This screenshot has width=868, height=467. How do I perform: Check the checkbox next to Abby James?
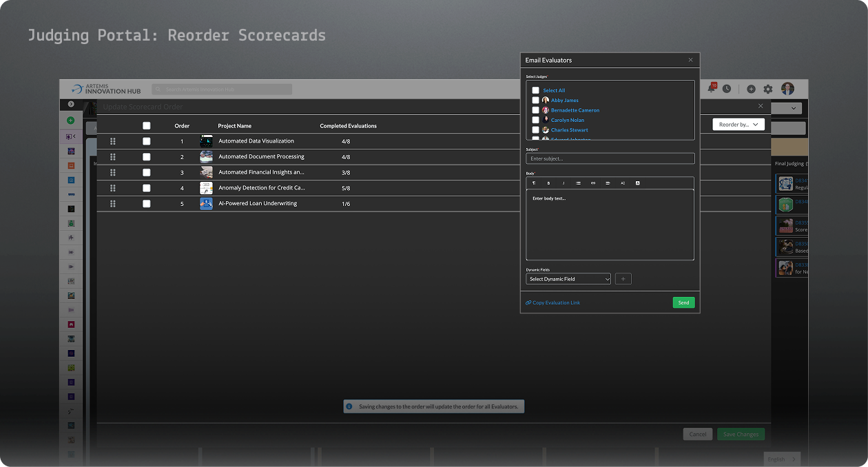535,100
